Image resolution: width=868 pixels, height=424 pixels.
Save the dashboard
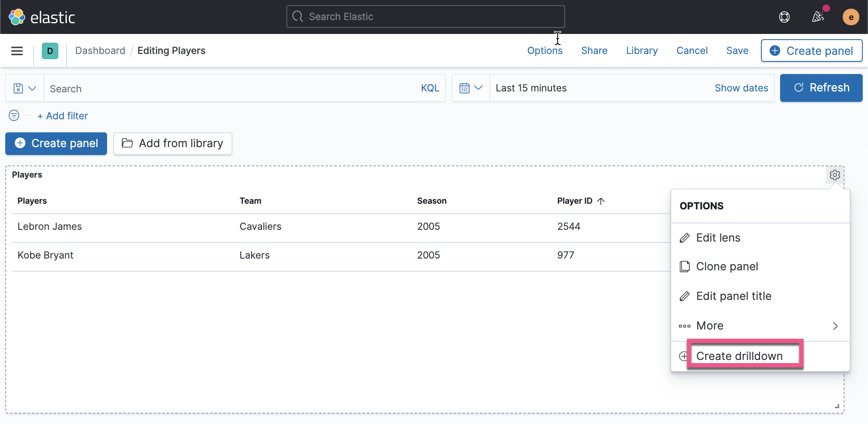tap(737, 50)
